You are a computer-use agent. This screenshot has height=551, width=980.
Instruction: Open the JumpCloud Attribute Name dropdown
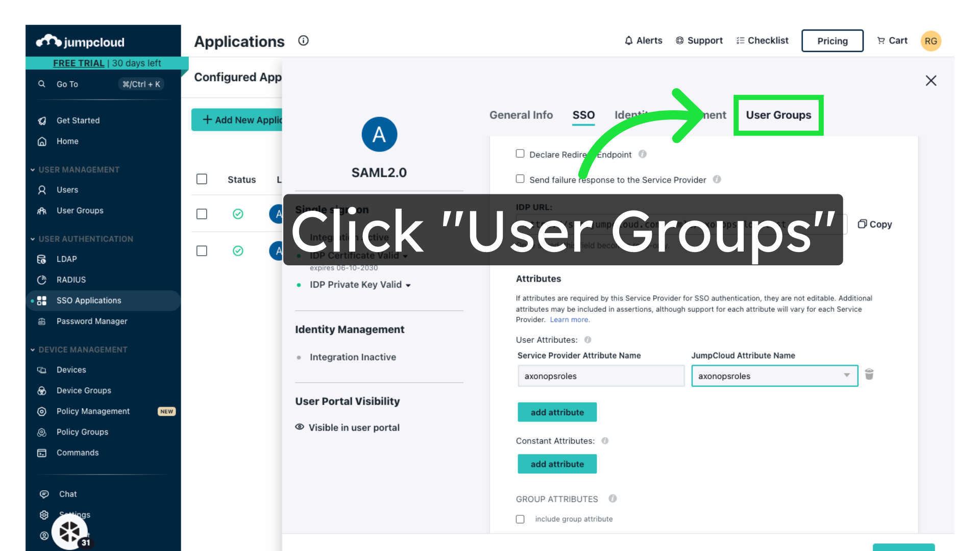tap(774, 376)
